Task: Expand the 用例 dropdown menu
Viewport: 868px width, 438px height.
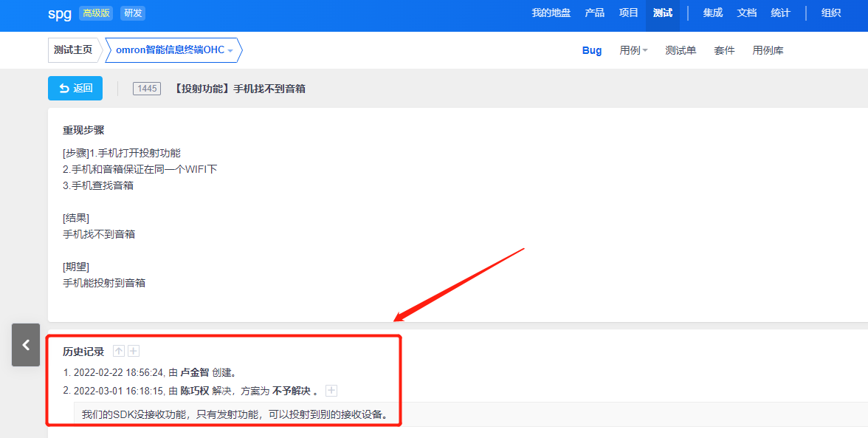Action: 633,50
